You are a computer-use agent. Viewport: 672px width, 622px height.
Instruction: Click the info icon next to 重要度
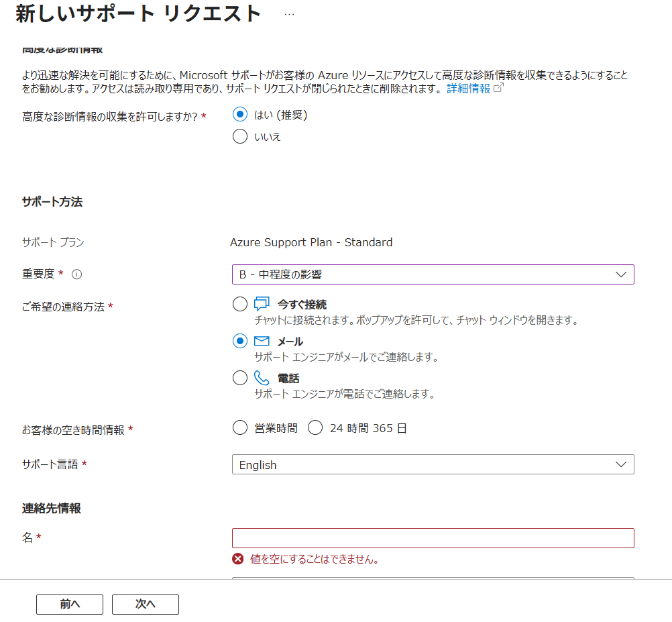pyautogui.click(x=76, y=274)
